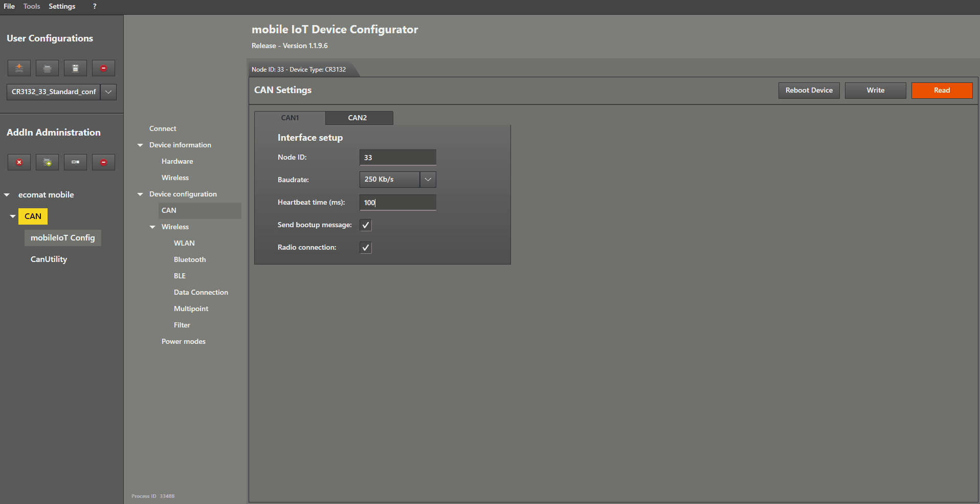Screen dimensions: 980x504
Task: Click the Reboot Device button
Action: [809, 91]
